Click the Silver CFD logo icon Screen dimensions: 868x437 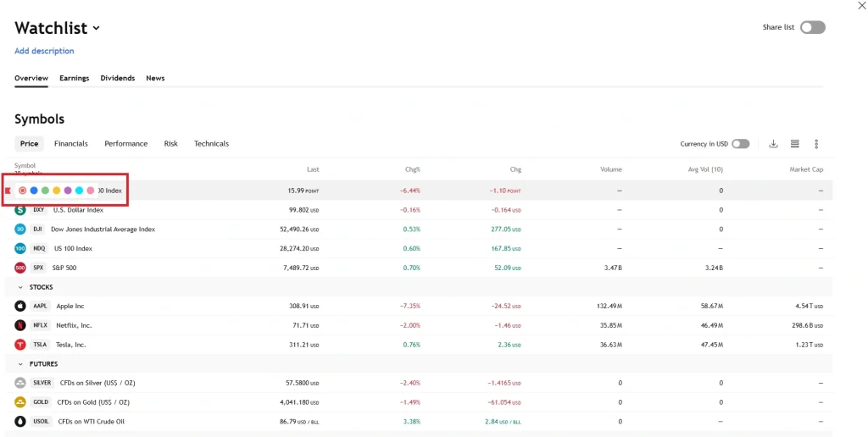[x=20, y=383]
